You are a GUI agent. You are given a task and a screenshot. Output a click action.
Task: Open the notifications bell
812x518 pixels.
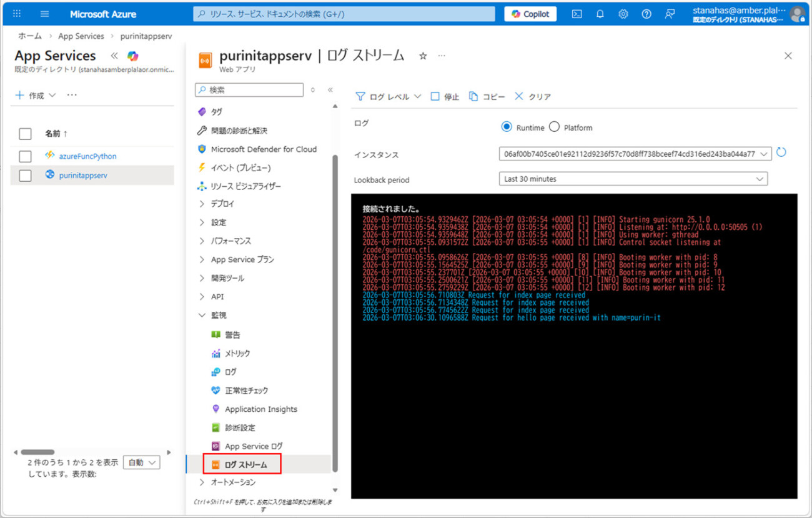pos(600,14)
